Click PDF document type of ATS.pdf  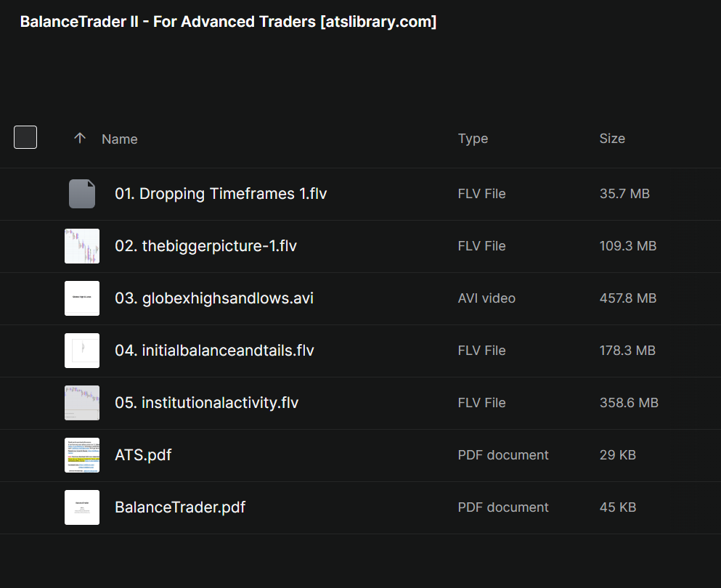pos(503,455)
